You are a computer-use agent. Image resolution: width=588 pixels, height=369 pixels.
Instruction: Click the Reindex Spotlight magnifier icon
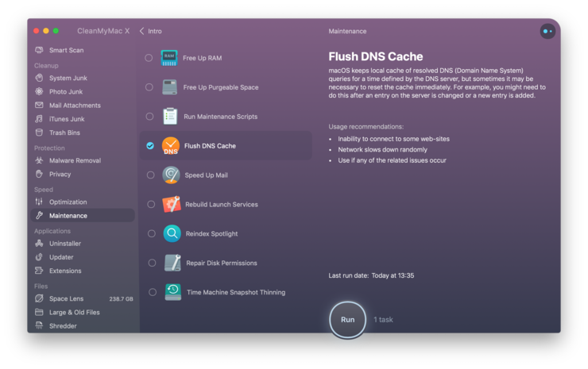(172, 233)
